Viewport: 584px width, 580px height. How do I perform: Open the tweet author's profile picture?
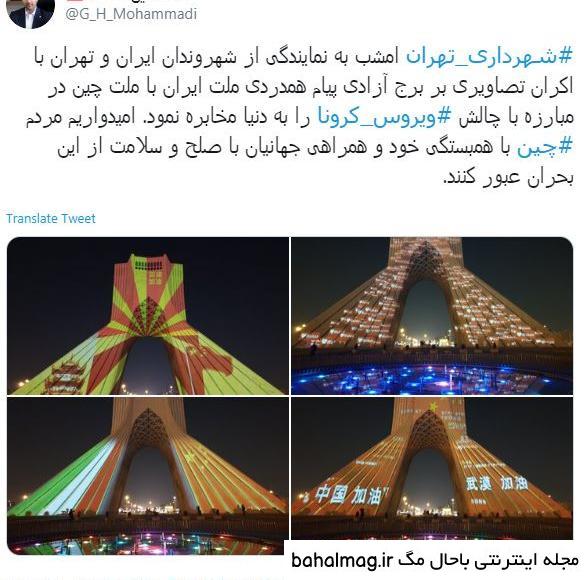click(31, 11)
